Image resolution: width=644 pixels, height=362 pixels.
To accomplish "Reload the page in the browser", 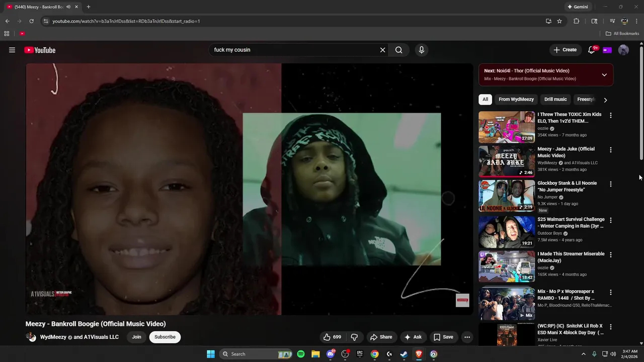I will point(31,21).
